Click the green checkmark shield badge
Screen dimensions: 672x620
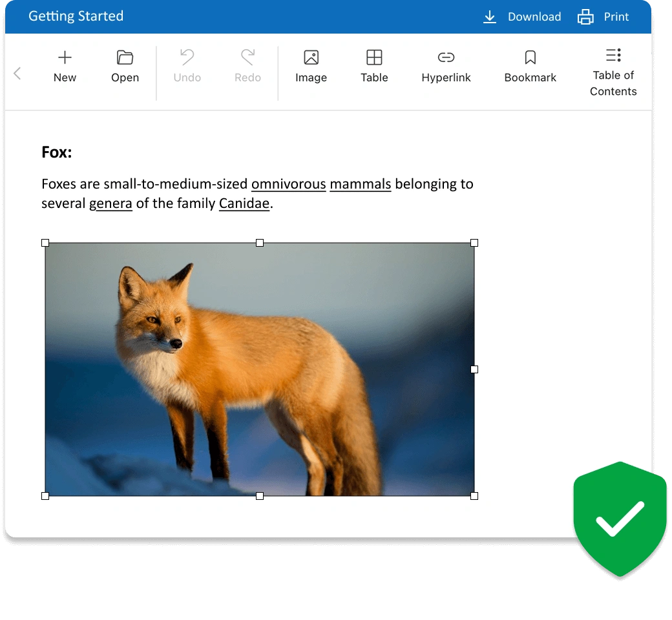619,518
